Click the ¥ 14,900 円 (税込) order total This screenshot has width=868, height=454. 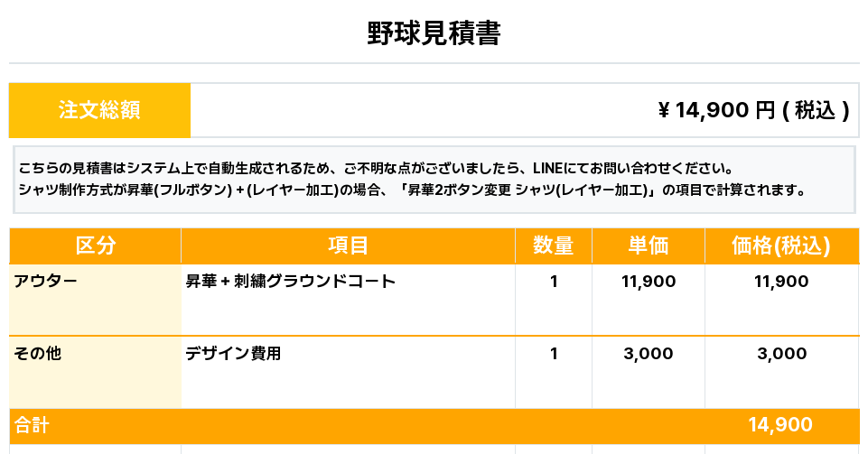coord(753,110)
